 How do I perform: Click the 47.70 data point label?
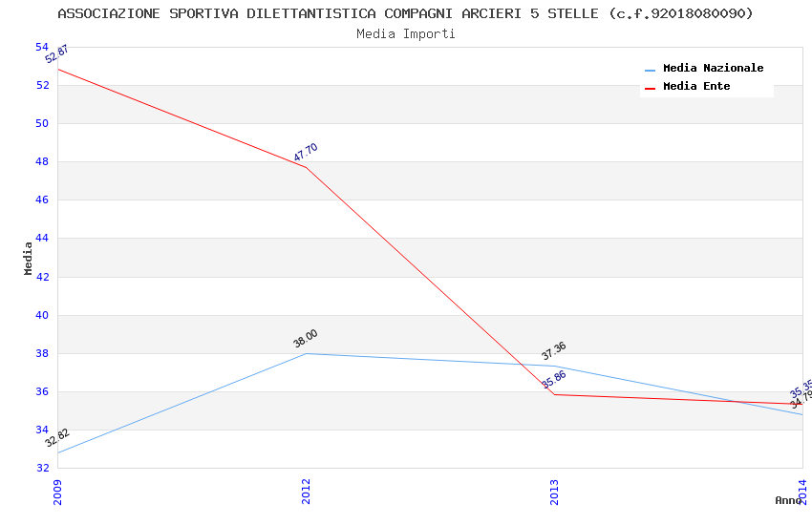(306, 153)
